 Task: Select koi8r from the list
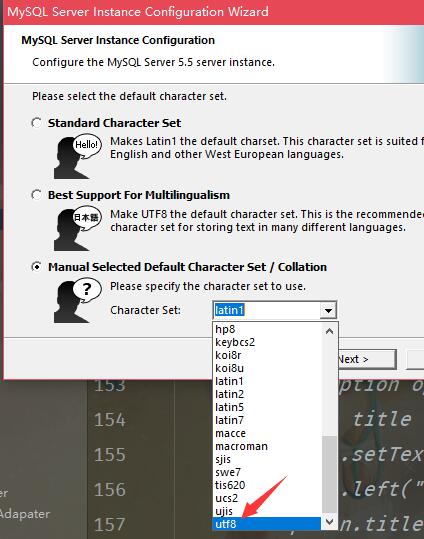click(267, 355)
